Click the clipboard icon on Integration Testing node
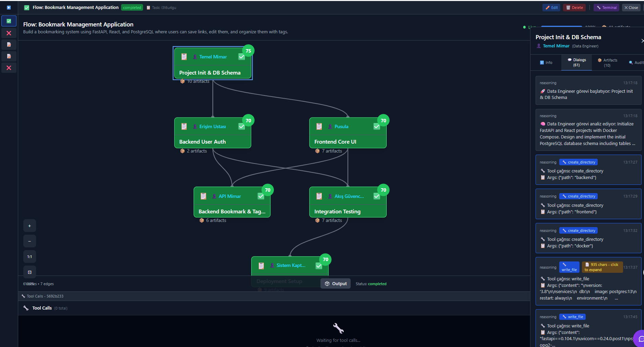This screenshot has height=347, width=644. [x=319, y=196]
